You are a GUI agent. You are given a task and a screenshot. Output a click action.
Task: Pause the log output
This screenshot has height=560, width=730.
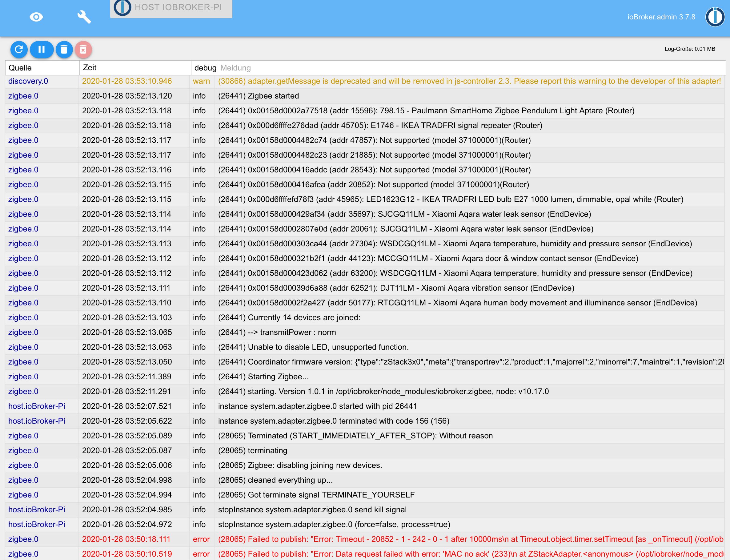click(x=42, y=49)
